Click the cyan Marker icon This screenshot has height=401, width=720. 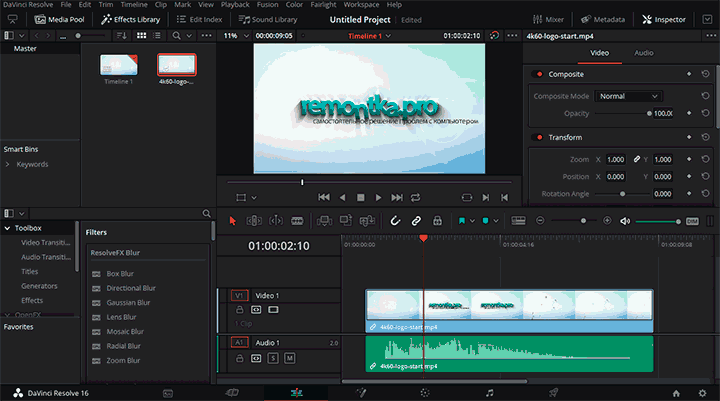[485, 221]
